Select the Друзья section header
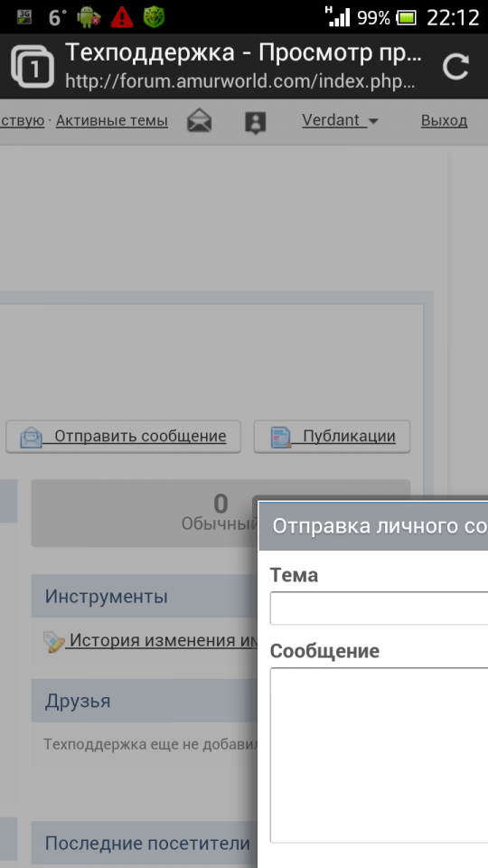The height and width of the screenshot is (868, 488). 145,701
